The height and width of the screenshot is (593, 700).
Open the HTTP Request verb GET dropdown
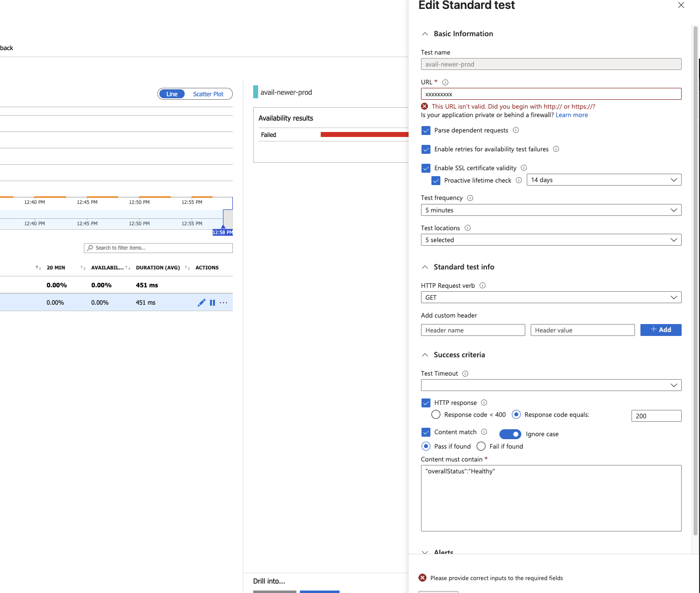click(551, 298)
